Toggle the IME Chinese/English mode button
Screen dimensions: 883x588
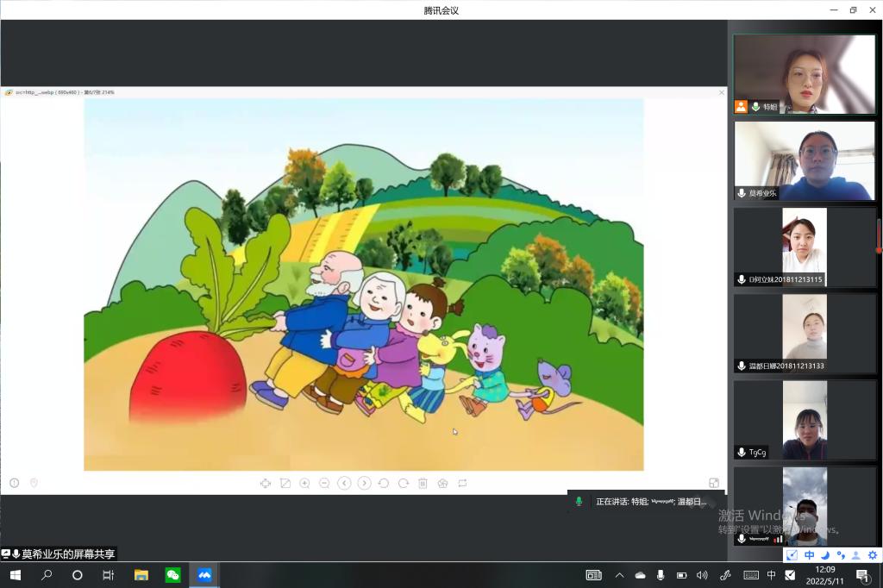(x=809, y=555)
